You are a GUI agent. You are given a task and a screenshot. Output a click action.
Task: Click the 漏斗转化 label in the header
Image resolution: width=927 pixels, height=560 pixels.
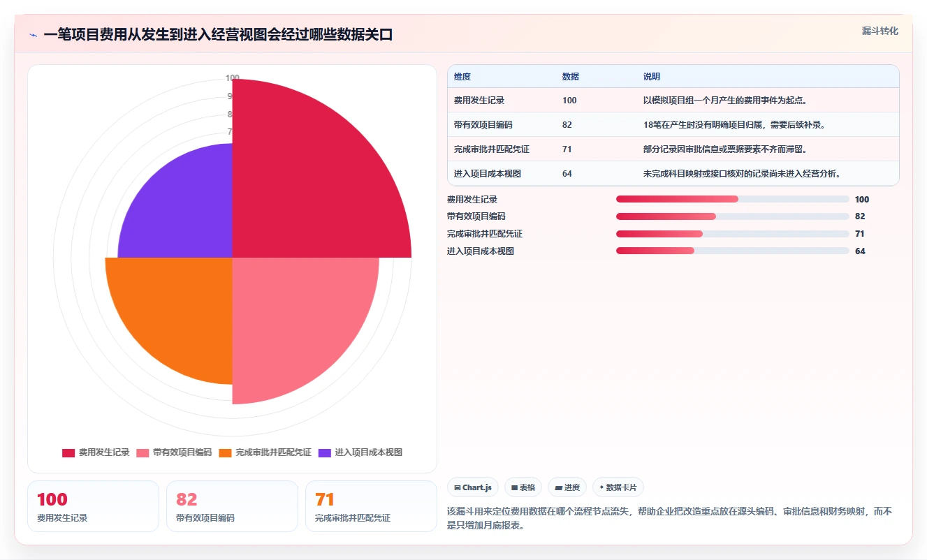pyautogui.click(x=879, y=31)
